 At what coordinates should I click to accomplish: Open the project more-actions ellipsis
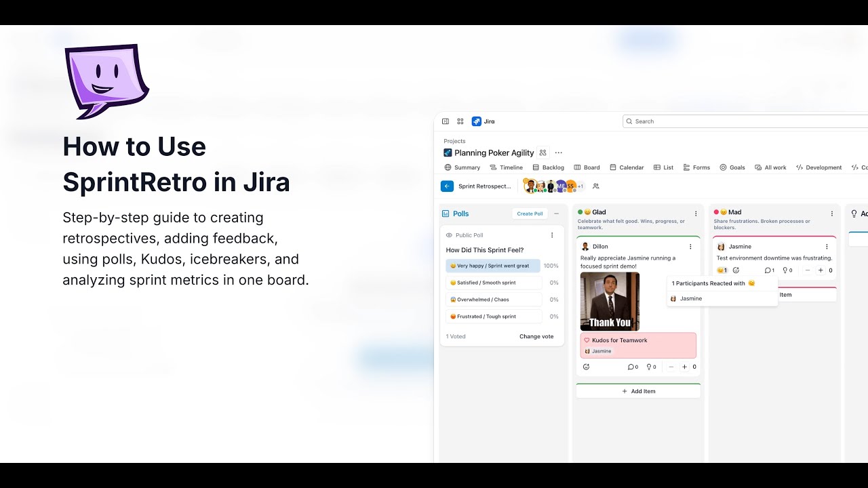click(558, 152)
